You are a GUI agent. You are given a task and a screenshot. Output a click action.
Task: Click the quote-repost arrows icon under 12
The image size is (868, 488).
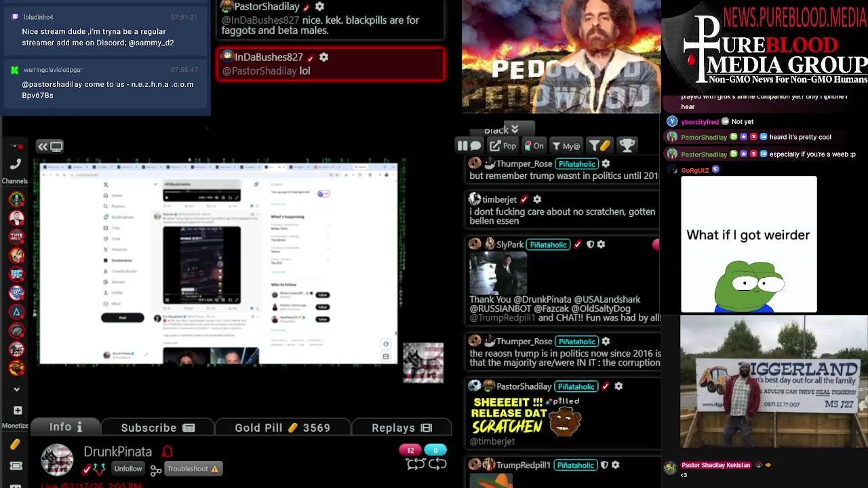pyautogui.click(x=415, y=464)
